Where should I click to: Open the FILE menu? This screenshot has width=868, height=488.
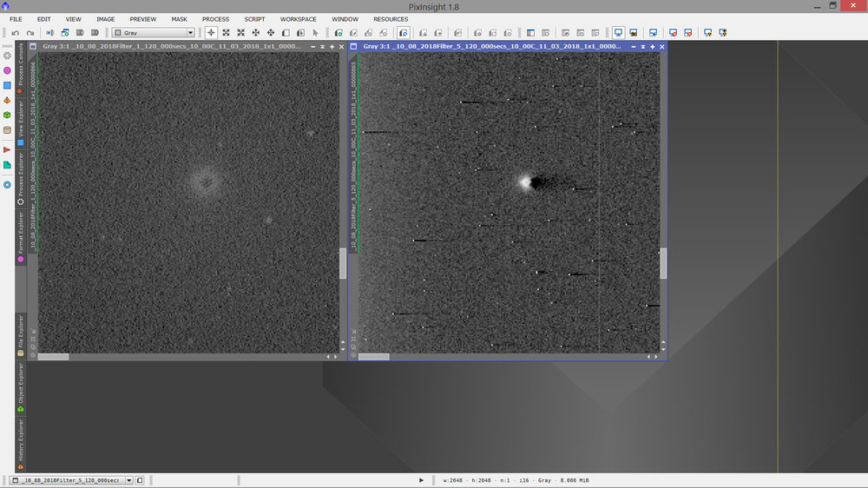point(16,19)
